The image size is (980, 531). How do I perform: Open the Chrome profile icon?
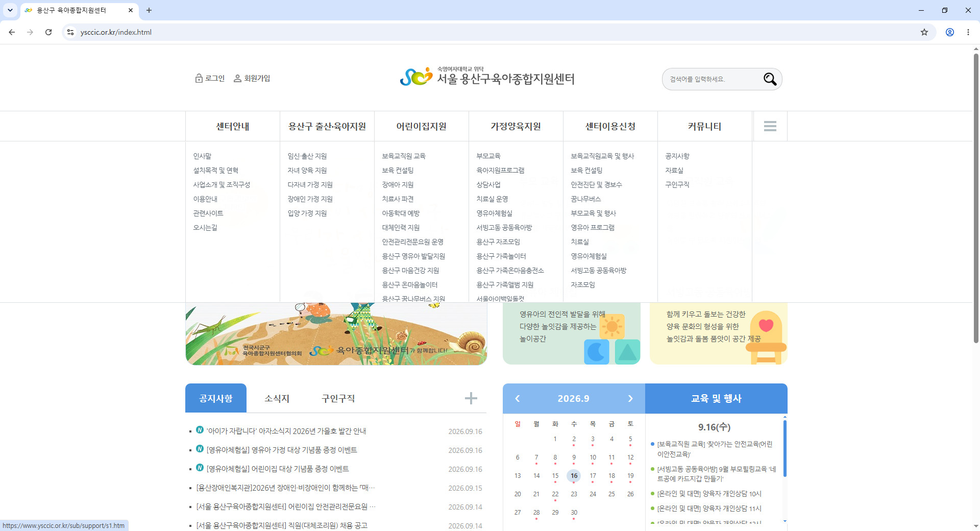[950, 32]
